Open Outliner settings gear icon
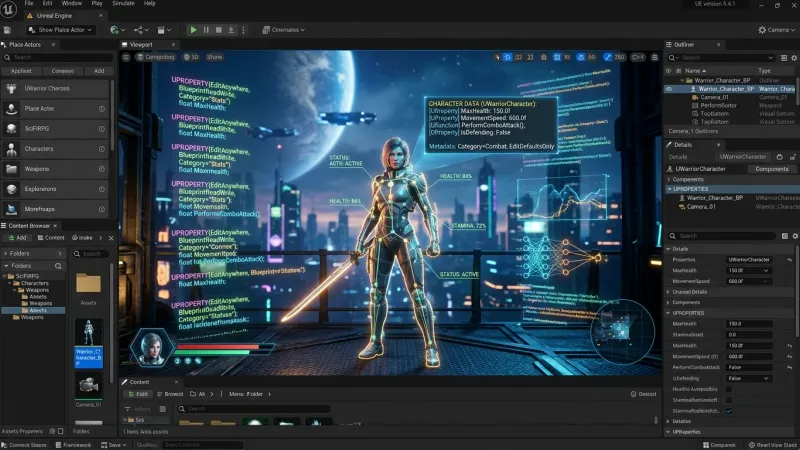The image size is (800, 450). (794, 58)
